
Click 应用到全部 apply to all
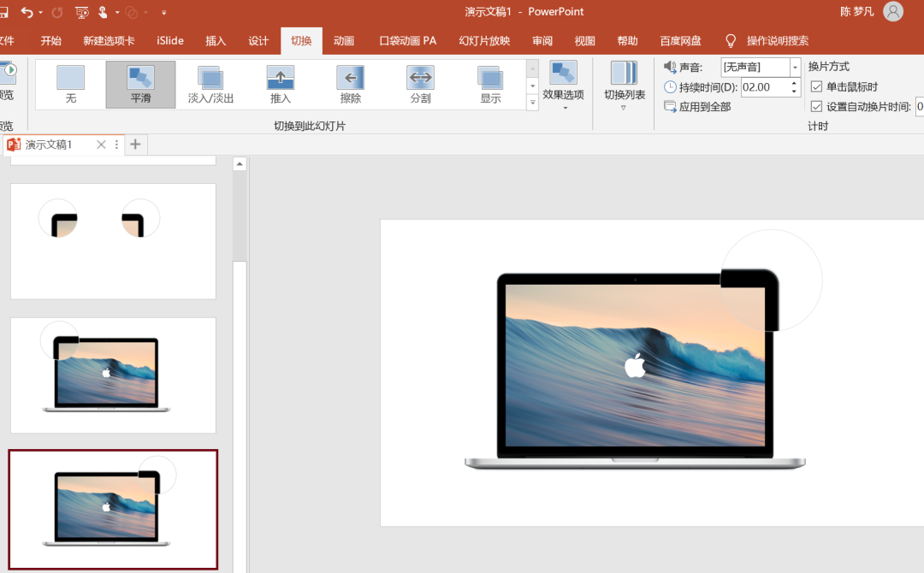698,107
